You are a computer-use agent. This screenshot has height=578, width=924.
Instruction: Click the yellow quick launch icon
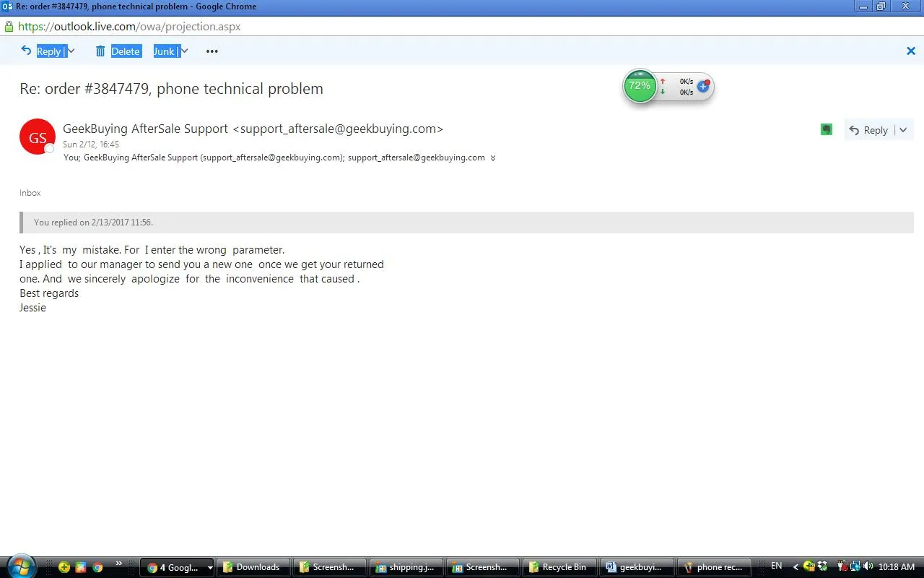(64, 567)
